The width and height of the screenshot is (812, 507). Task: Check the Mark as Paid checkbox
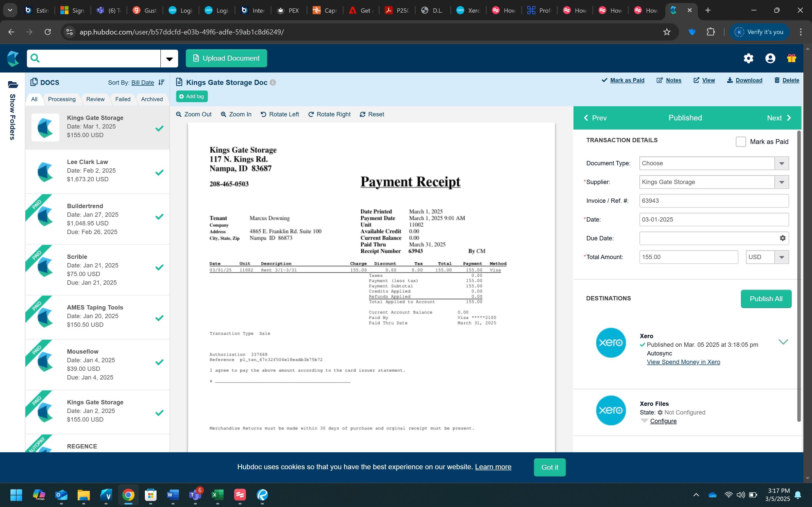(x=740, y=142)
